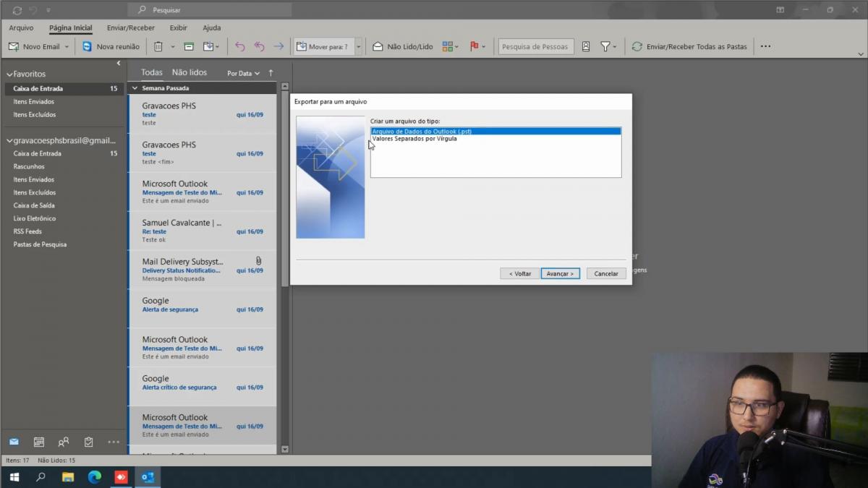Click the sync icon in the title bar
This screenshot has width=868, height=488.
(x=17, y=10)
